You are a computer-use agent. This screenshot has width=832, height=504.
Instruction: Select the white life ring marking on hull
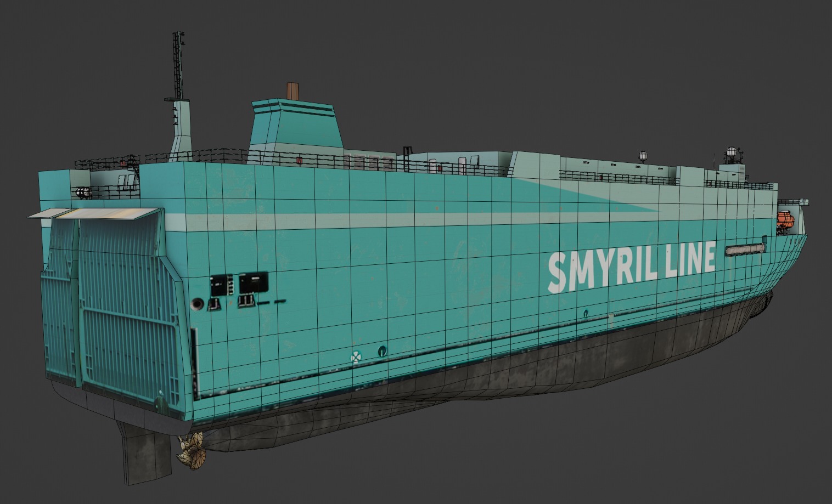pos(356,358)
